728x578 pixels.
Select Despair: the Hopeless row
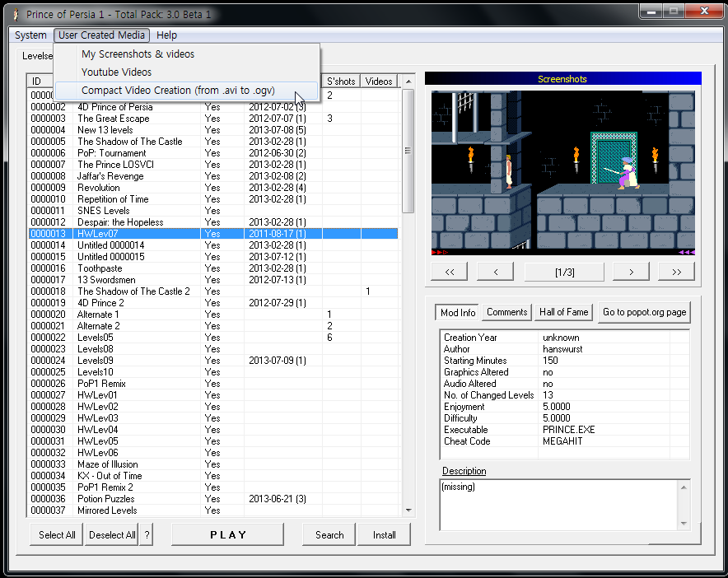[x=213, y=222]
